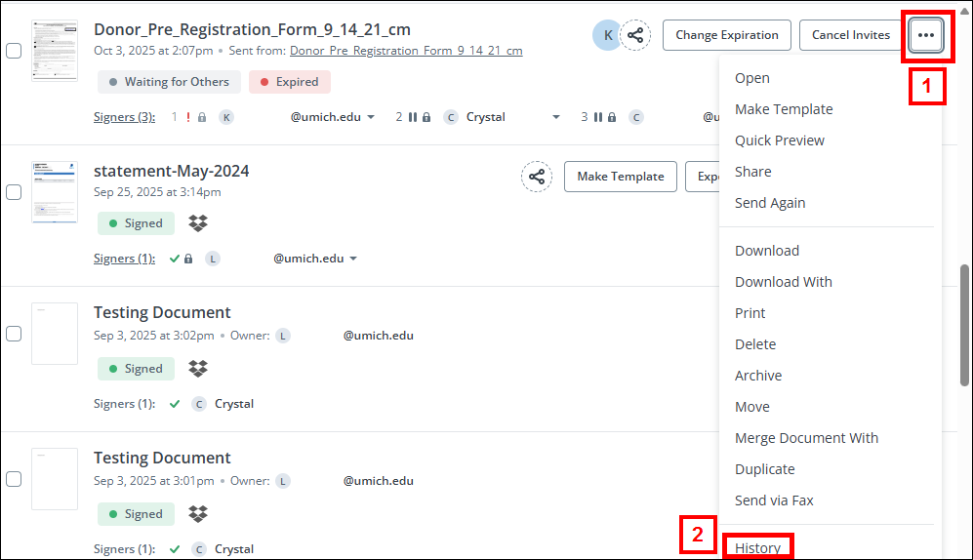Click green check on 3:02pm Testing Document

[x=175, y=404]
